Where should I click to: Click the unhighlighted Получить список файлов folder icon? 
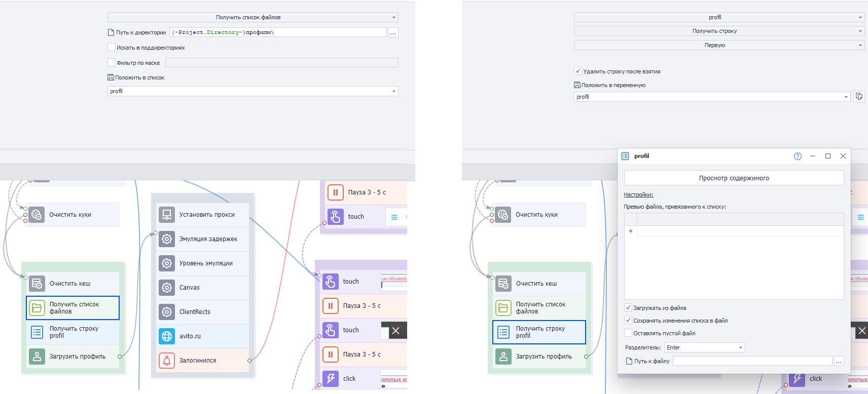[x=503, y=307]
